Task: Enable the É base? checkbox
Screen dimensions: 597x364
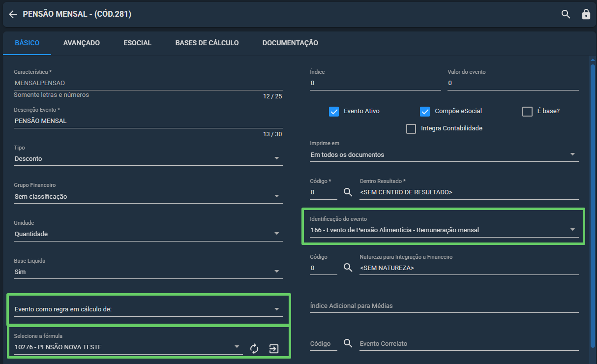Action: (x=527, y=111)
